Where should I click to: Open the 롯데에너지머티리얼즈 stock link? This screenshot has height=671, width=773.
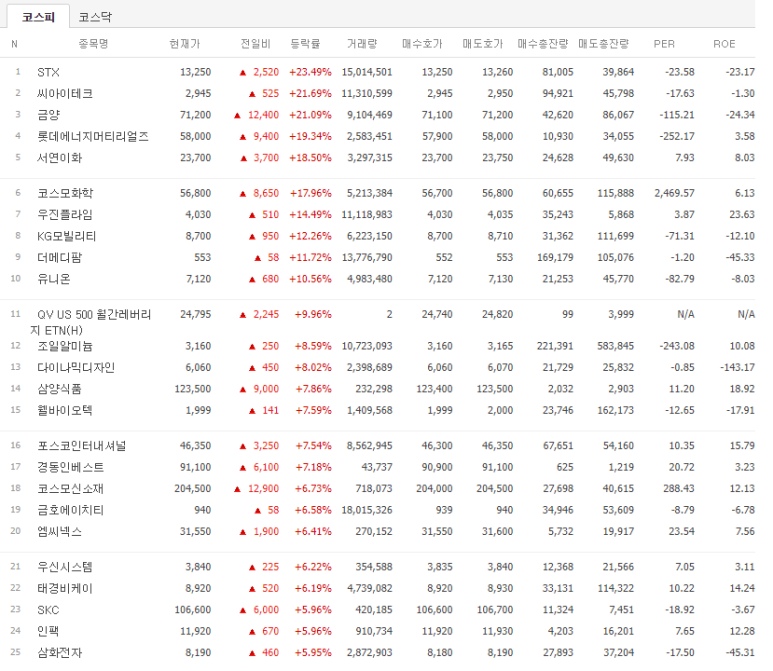pyautogui.click(x=93, y=137)
